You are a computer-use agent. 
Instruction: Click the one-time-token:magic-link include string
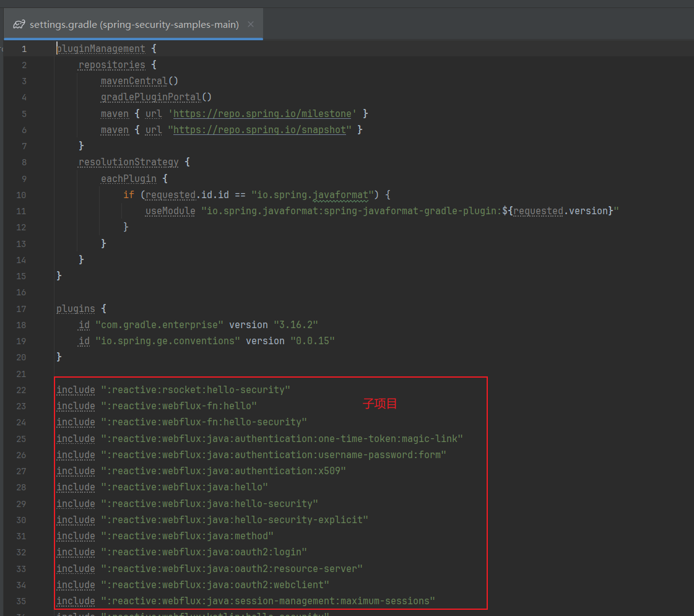click(x=282, y=438)
